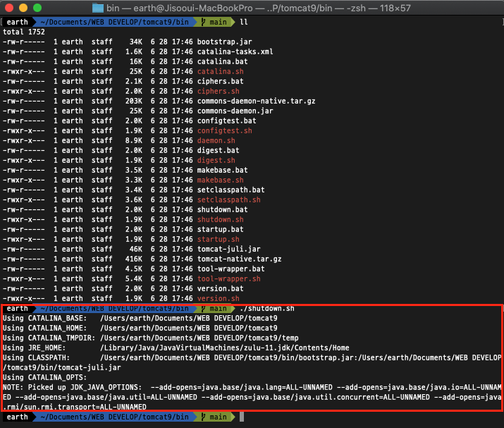Click the red file name ciphers.sh
504x428 pixels.
219,92
